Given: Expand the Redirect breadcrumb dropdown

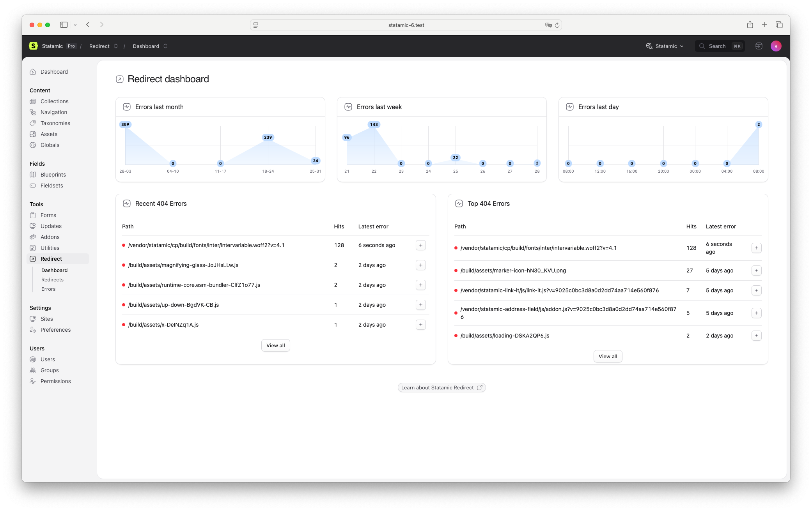Looking at the screenshot, I should [x=116, y=46].
